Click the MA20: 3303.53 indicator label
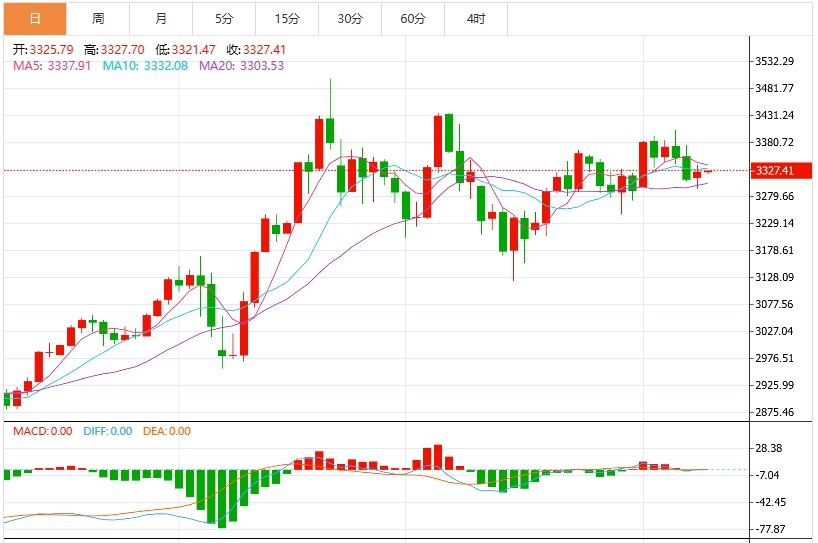The width and height of the screenshot is (818, 543). coord(242,66)
